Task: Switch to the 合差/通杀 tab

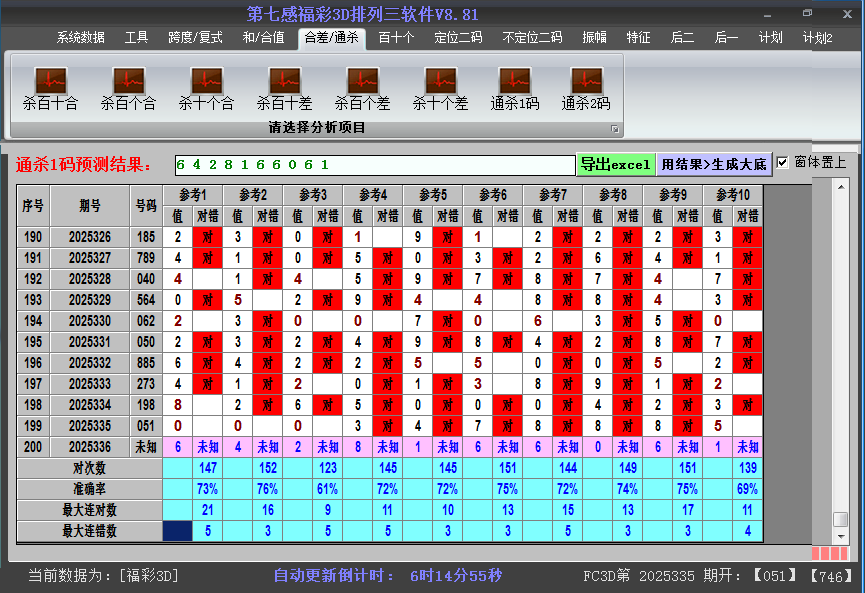Action: [x=331, y=38]
